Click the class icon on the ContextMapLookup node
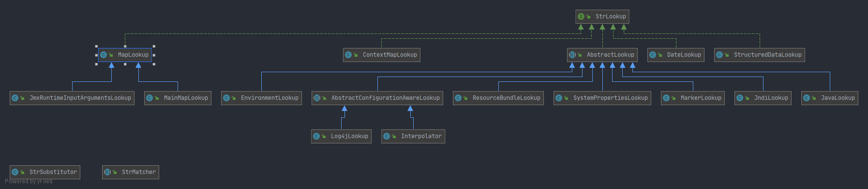 [x=348, y=55]
